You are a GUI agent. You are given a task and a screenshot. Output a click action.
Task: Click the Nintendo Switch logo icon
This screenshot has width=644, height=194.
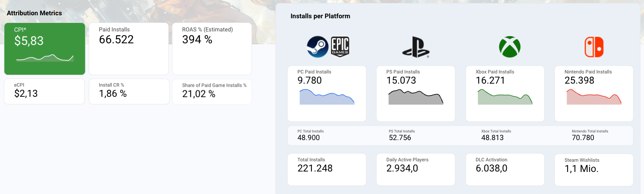coord(594,47)
